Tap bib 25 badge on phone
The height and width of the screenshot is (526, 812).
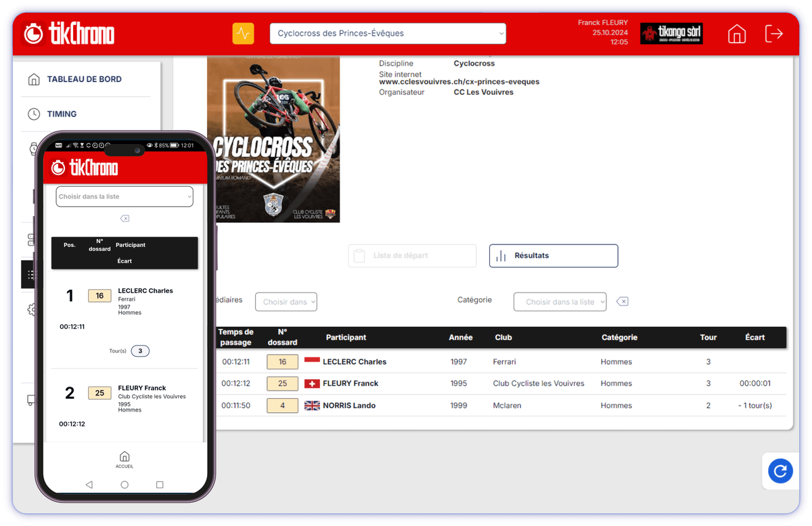pos(99,393)
